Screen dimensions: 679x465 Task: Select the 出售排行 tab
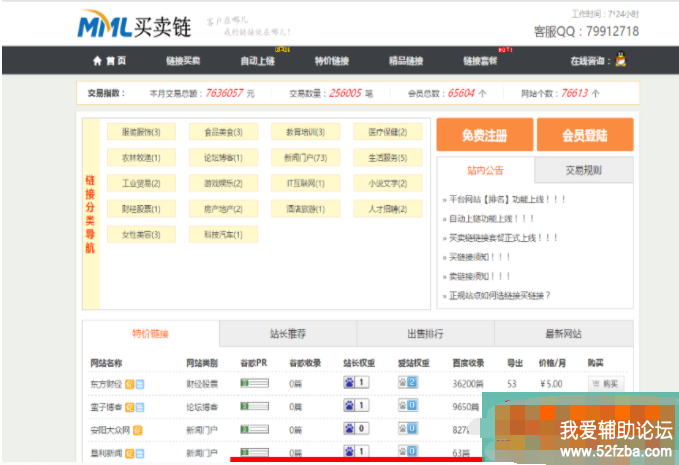(x=425, y=334)
